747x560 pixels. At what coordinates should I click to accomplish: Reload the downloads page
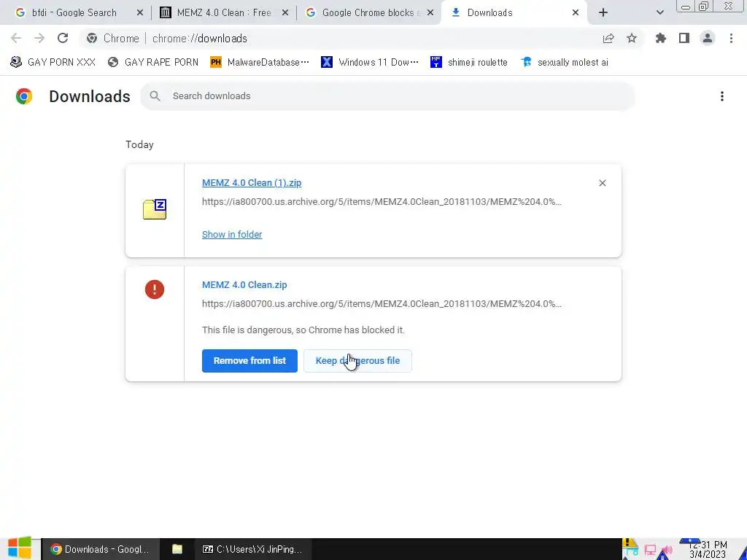[63, 38]
